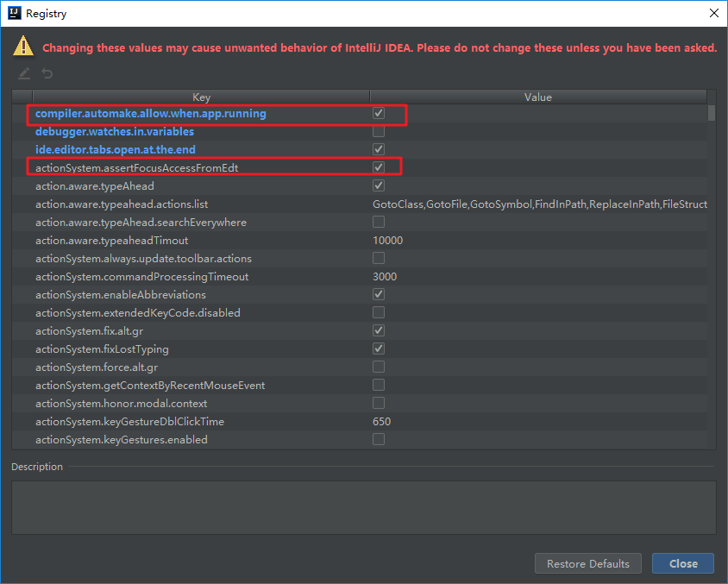
Task: Check actionSystem.keyGestures.enabled checkbox
Action: 379,439
